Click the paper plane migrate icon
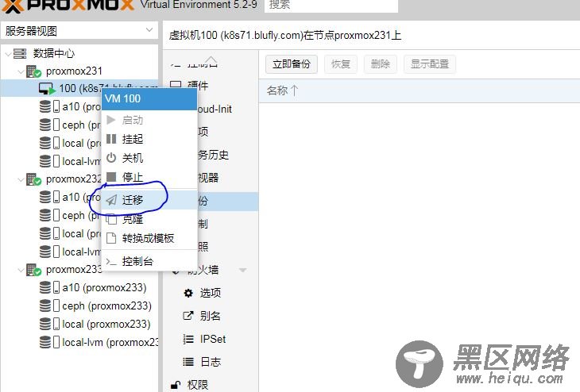580x392 pixels. 111,200
